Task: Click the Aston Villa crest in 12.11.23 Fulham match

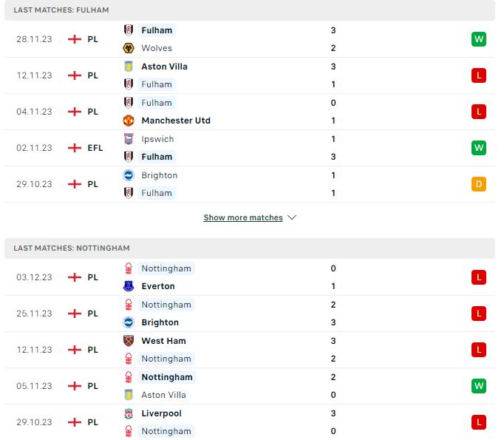Action: (129, 67)
